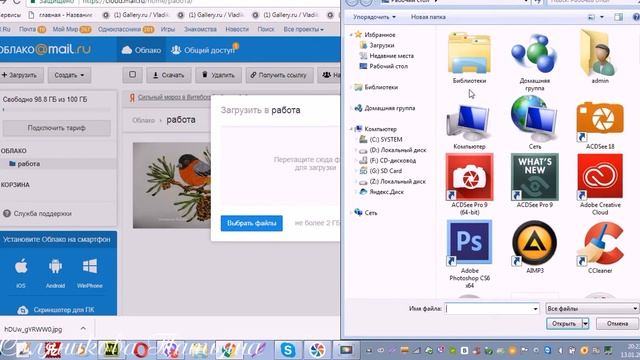Viewport: 640px width, 360px height.
Task: Click the WinPhone app icon
Action: pyautogui.click(x=90, y=267)
